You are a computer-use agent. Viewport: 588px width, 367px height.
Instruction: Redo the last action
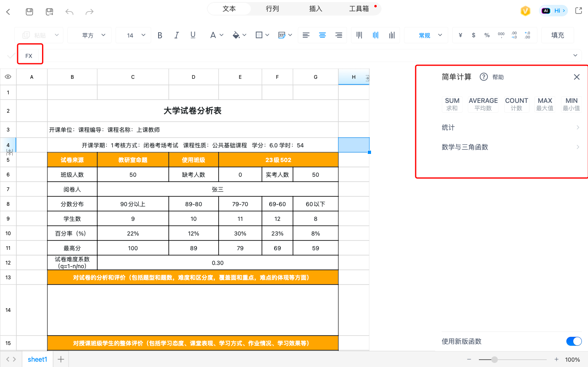[89, 12]
